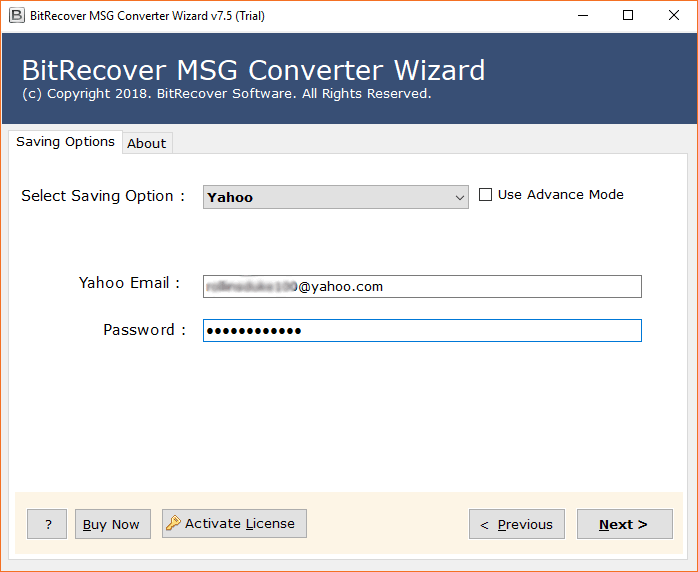Screen dimensions: 698x572
Task: Click inside the Password field
Action: coord(422,331)
